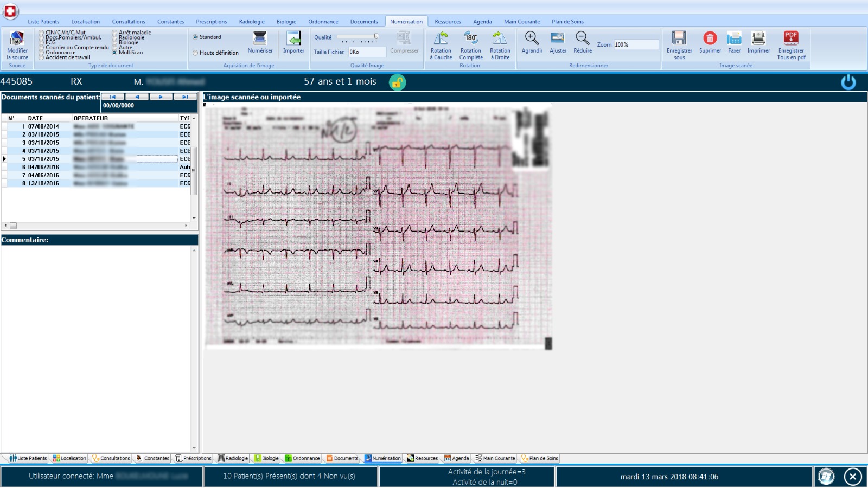This screenshot has width=868, height=488.
Task: Click the green unlock padlock icon
Action: [398, 82]
